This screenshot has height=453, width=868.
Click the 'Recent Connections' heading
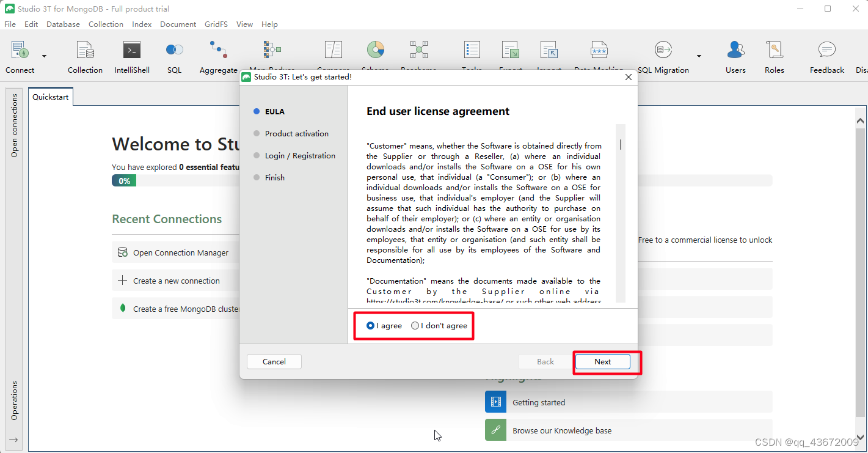coord(167,219)
